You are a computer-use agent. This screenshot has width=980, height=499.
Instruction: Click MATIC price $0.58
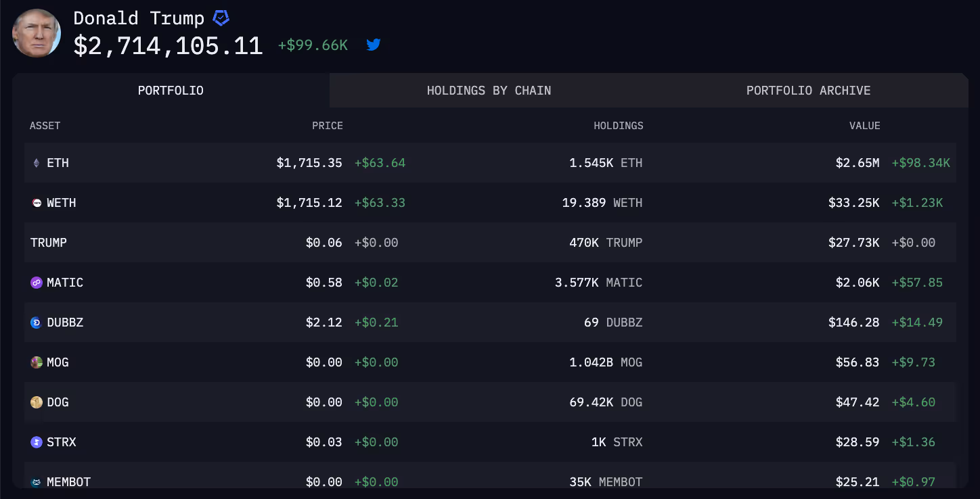[324, 283]
